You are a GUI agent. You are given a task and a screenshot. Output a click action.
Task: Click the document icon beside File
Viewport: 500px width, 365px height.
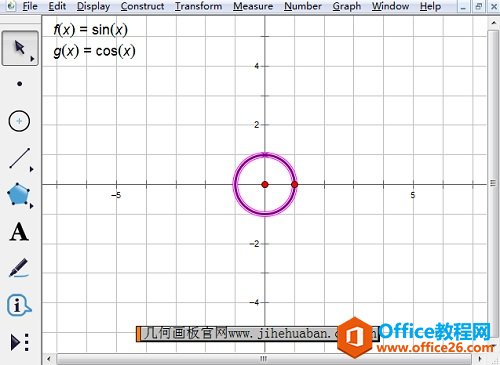pos(11,6)
